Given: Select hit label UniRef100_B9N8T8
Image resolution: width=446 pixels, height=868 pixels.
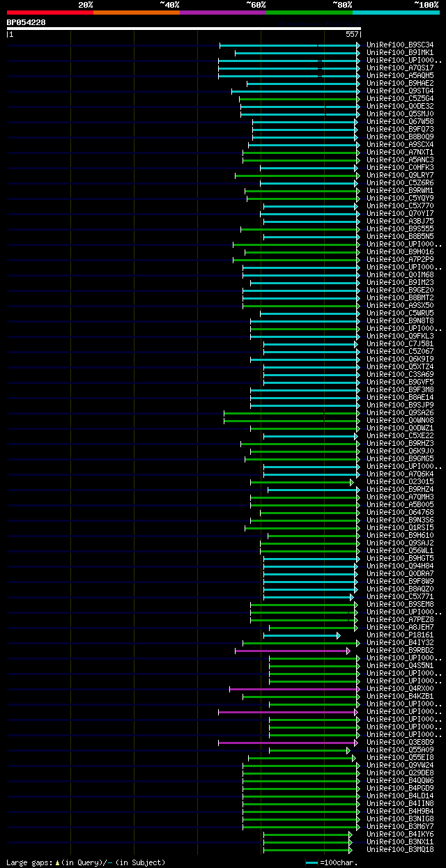Looking at the screenshot, I should pyautogui.click(x=400, y=321).
